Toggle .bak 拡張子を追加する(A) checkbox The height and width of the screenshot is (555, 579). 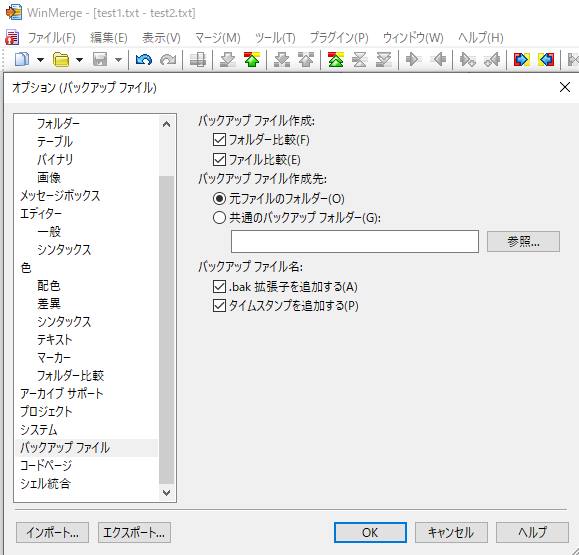(x=219, y=287)
